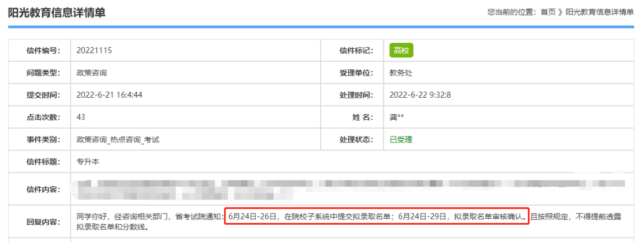Click the 政策咨询 problem type value

[92, 73]
